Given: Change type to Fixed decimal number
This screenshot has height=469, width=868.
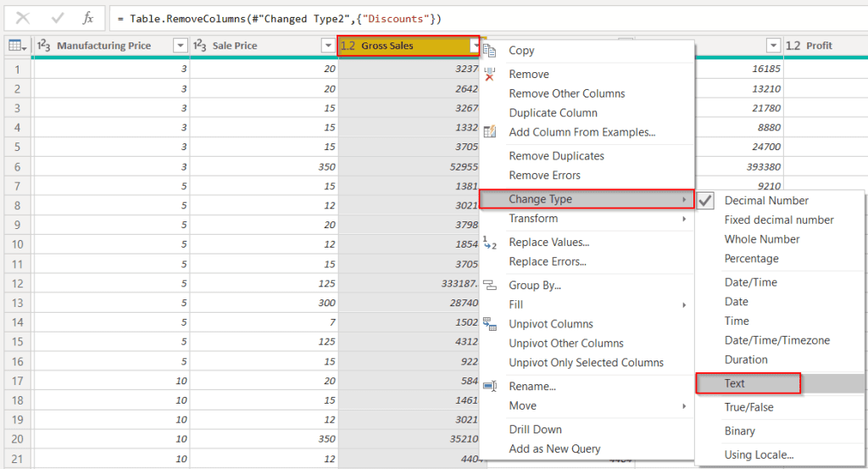Looking at the screenshot, I should click(779, 220).
